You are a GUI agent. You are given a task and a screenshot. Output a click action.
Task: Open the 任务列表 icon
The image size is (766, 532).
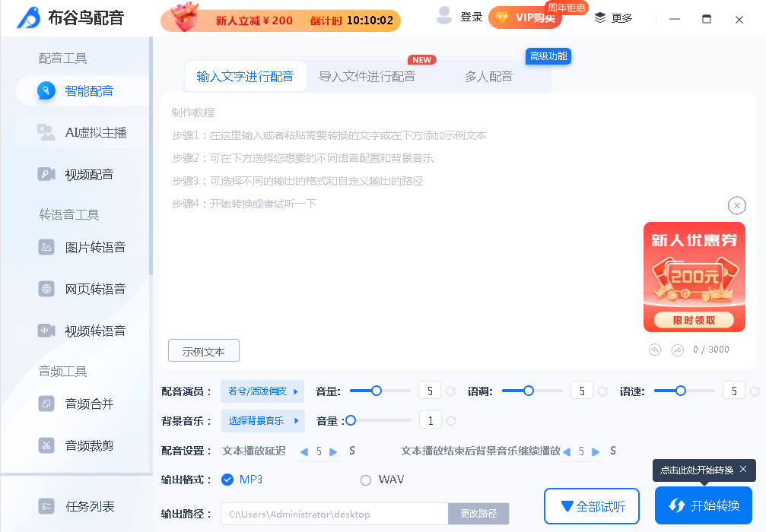pos(46,506)
